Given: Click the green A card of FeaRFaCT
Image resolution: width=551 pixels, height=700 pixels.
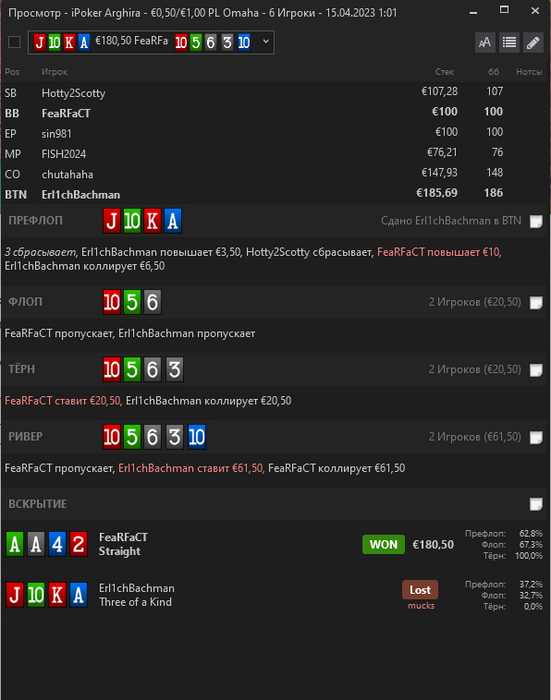Looking at the screenshot, I should click(x=15, y=545).
